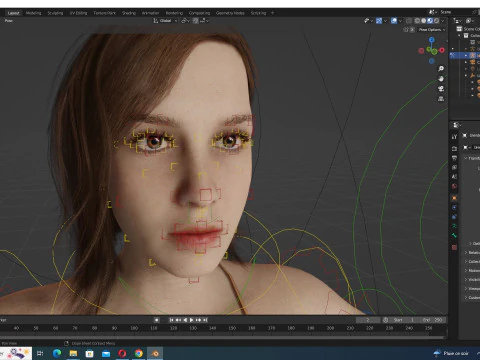Select material preview viewport shading

(430, 21)
